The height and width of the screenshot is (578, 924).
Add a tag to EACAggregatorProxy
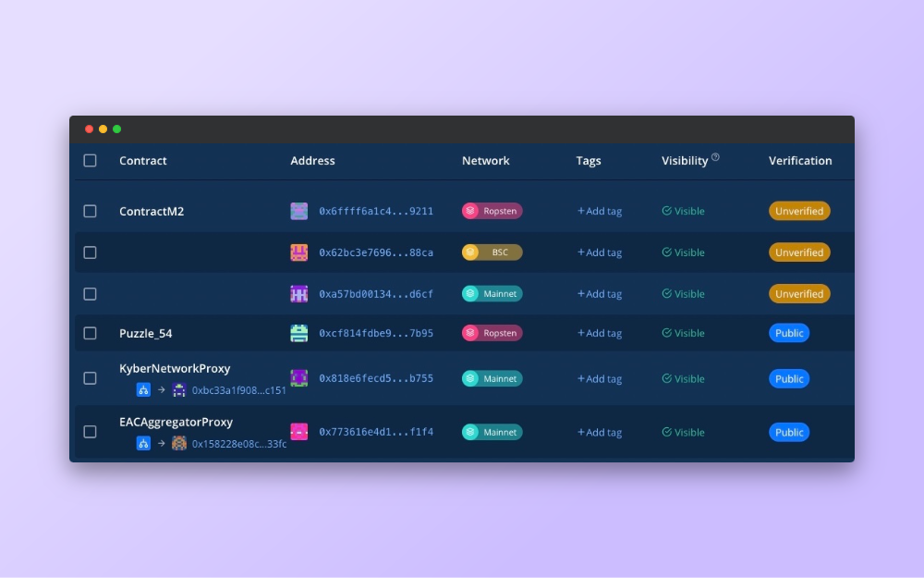(x=600, y=432)
